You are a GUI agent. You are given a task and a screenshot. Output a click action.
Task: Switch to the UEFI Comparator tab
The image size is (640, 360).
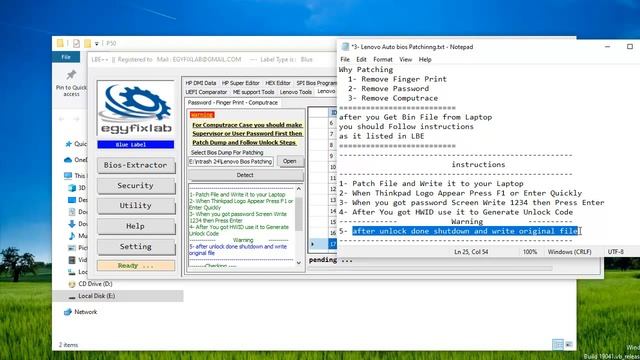tap(206, 92)
